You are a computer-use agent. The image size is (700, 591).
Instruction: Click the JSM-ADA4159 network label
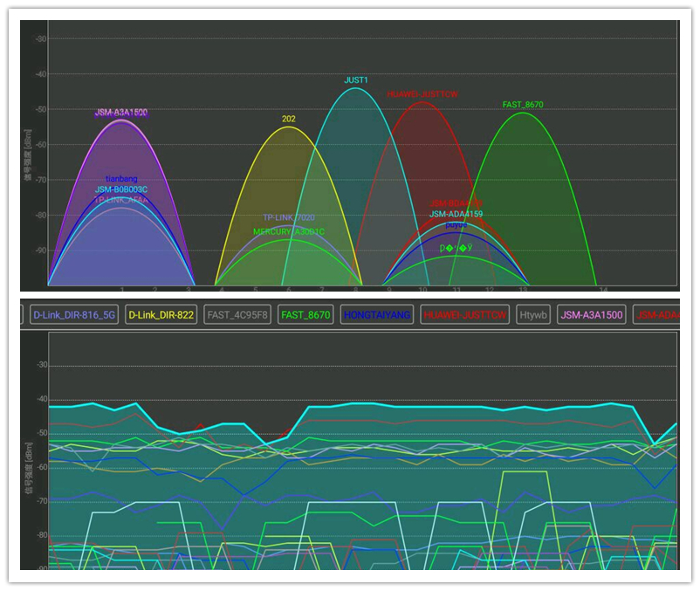(x=456, y=214)
